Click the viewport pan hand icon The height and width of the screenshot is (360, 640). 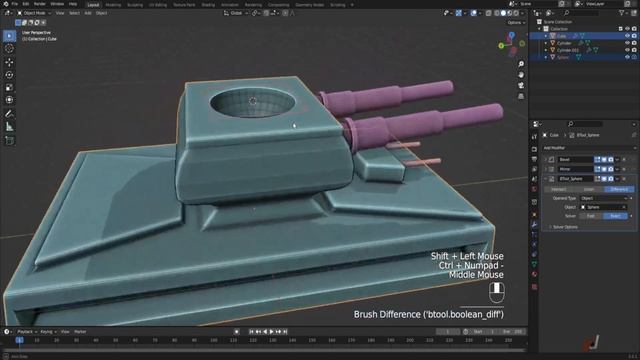pyautogui.click(x=521, y=75)
